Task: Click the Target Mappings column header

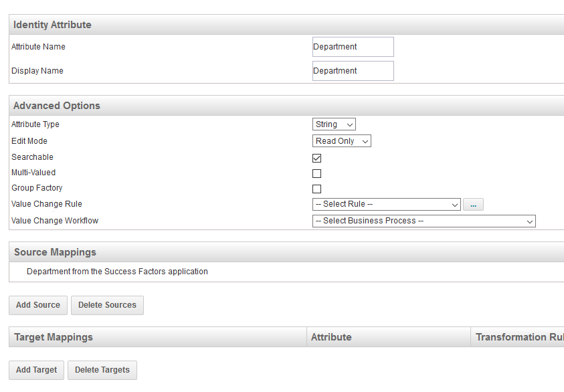Action: pos(54,337)
